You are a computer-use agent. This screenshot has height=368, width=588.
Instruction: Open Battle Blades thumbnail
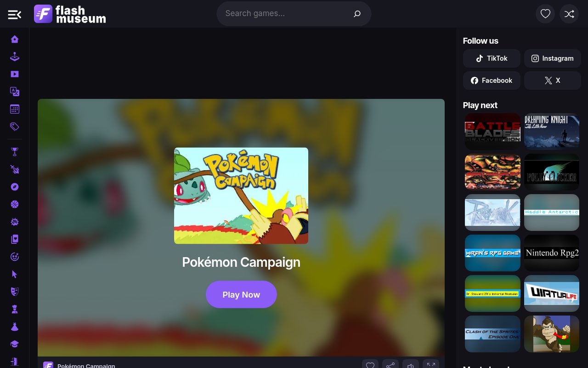492,132
